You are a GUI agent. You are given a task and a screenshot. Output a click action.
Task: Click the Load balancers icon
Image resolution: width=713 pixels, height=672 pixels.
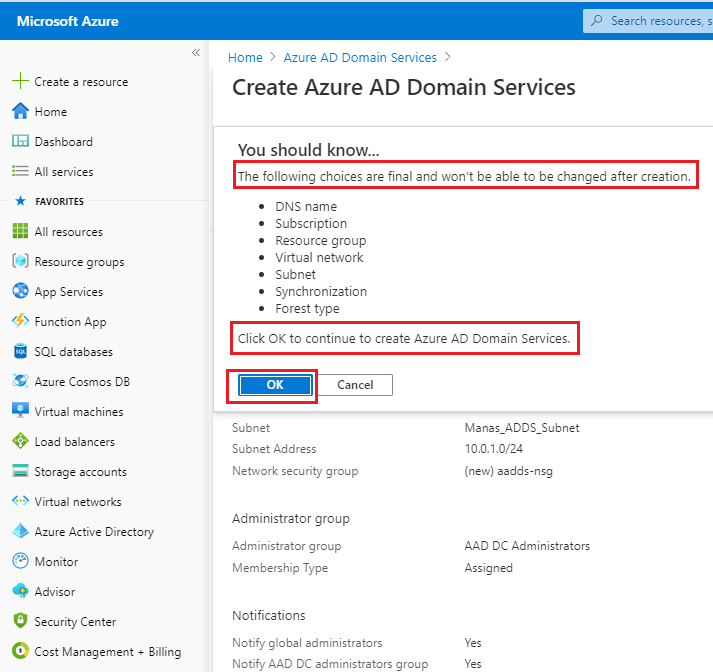pyautogui.click(x=20, y=442)
